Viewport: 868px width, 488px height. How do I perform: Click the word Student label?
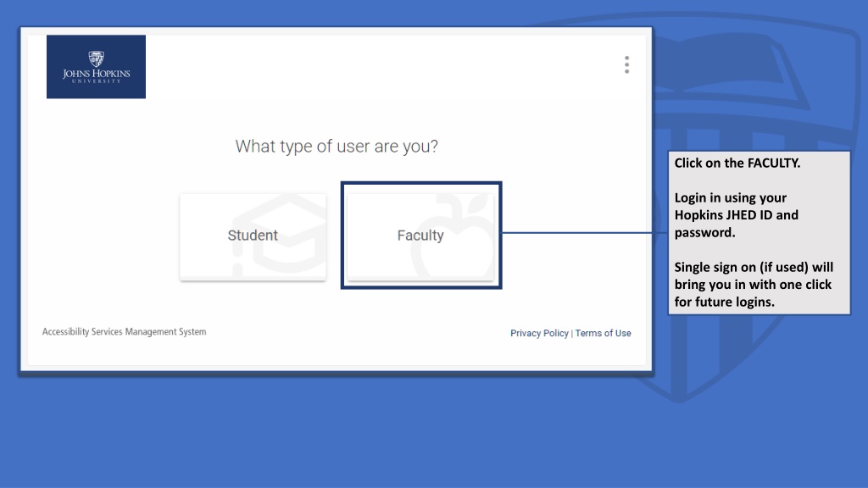[x=253, y=236]
